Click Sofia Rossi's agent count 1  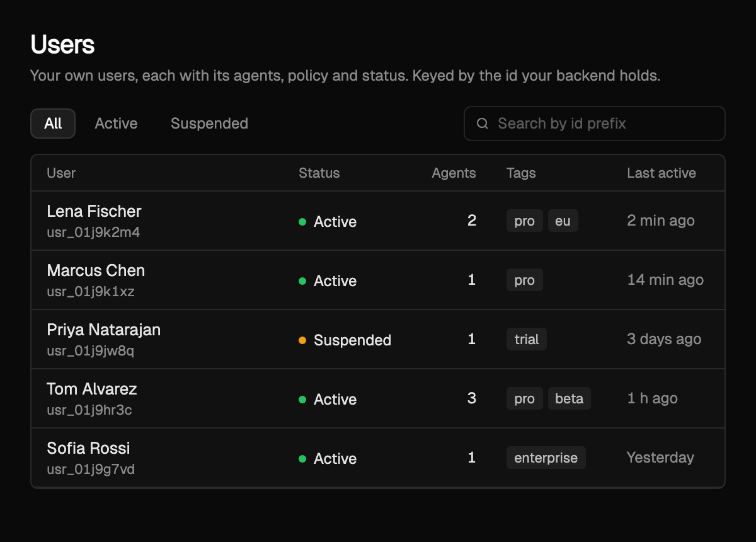coord(472,458)
